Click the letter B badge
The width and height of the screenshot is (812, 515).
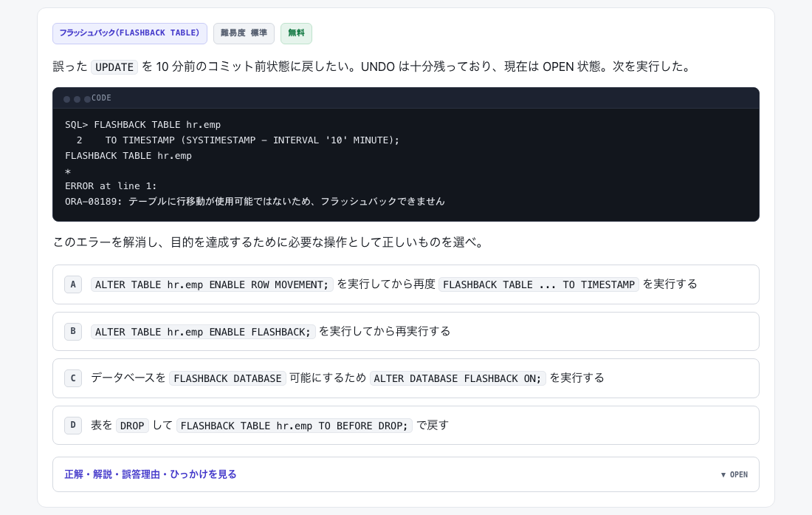click(73, 332)
